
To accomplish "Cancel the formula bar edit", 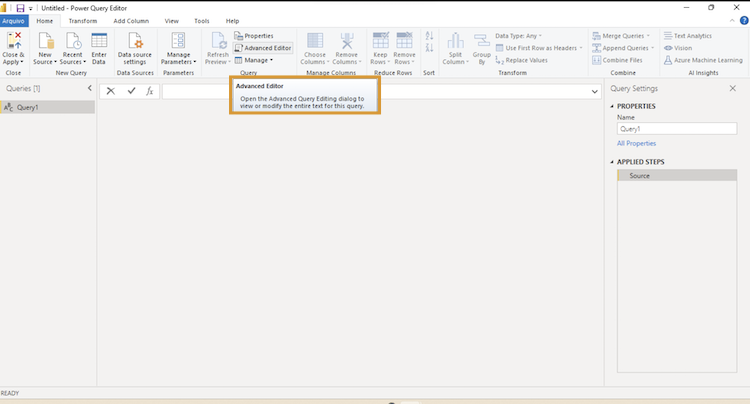I will (110, 91).
